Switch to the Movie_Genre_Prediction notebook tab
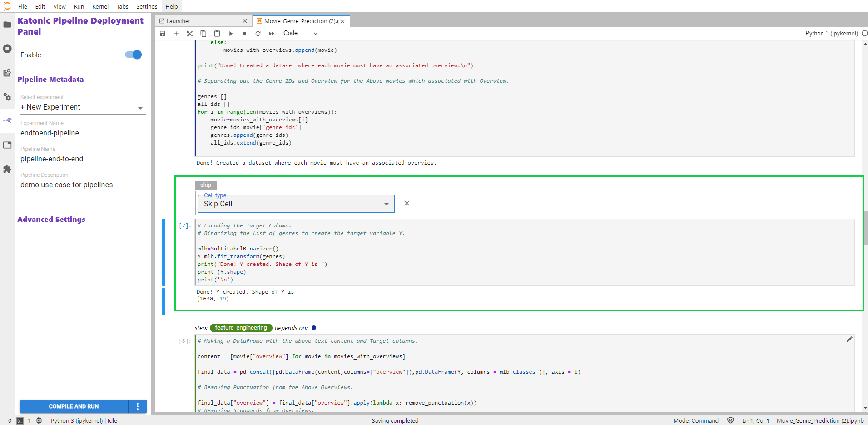Viewport: 868px width, 425px height. point(301,21)
